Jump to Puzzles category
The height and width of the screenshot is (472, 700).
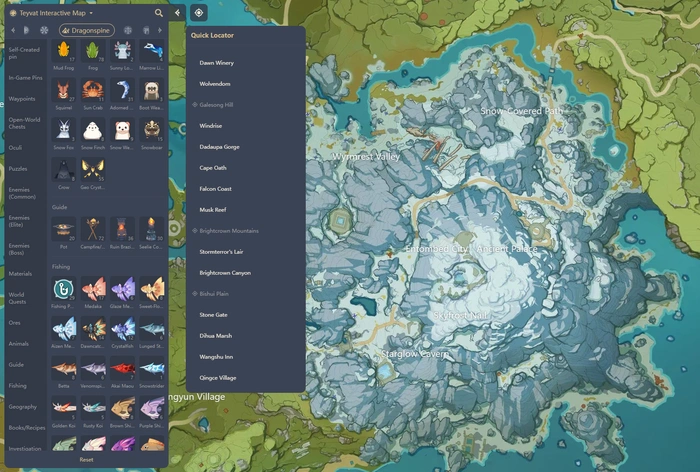pos(18,169)
